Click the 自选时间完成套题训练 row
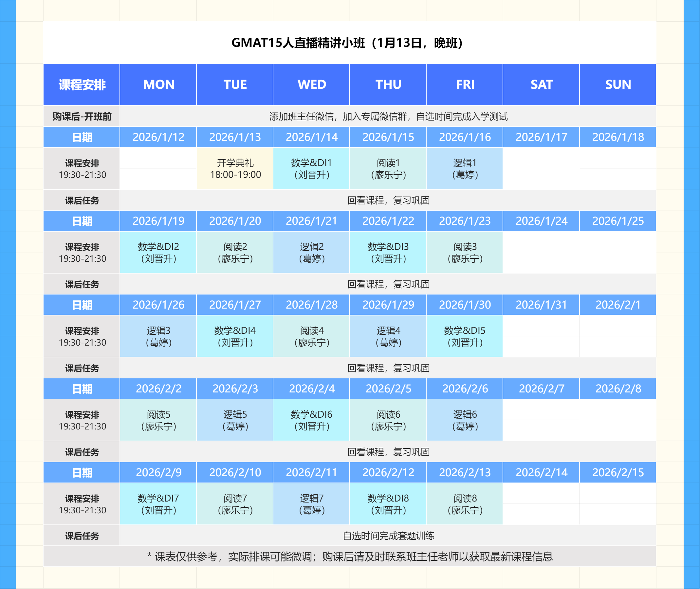This screenshot has width=700, height=589. [388, 536]
